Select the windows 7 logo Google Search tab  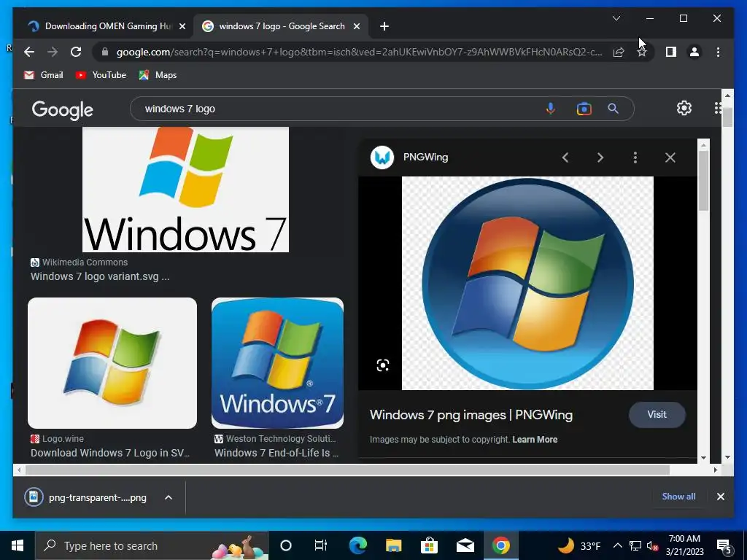(x=281, y=26)
